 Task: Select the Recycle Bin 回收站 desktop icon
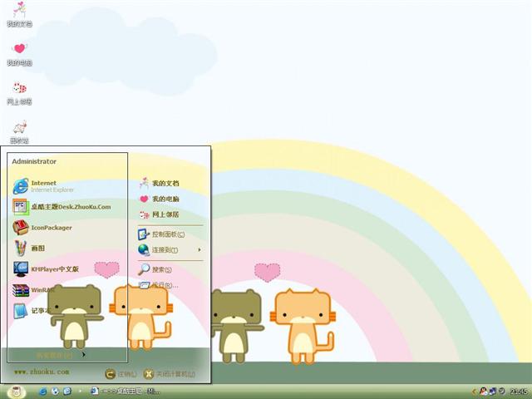(19, 132)
